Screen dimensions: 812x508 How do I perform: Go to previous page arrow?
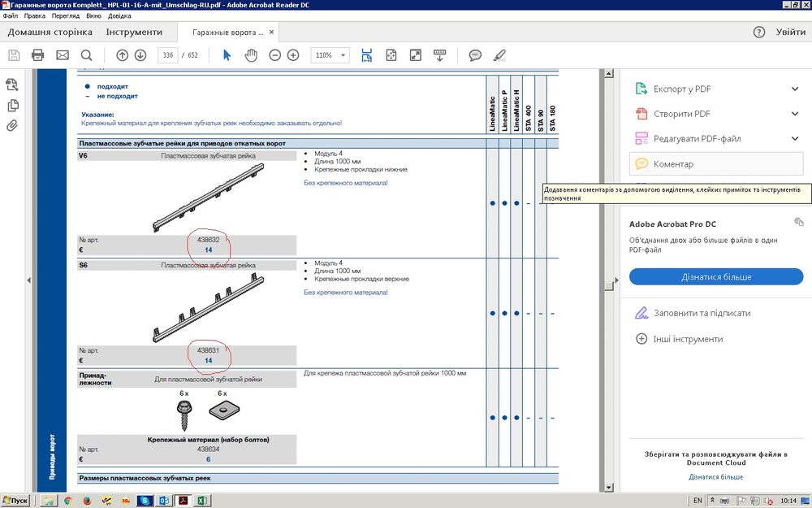122,55
